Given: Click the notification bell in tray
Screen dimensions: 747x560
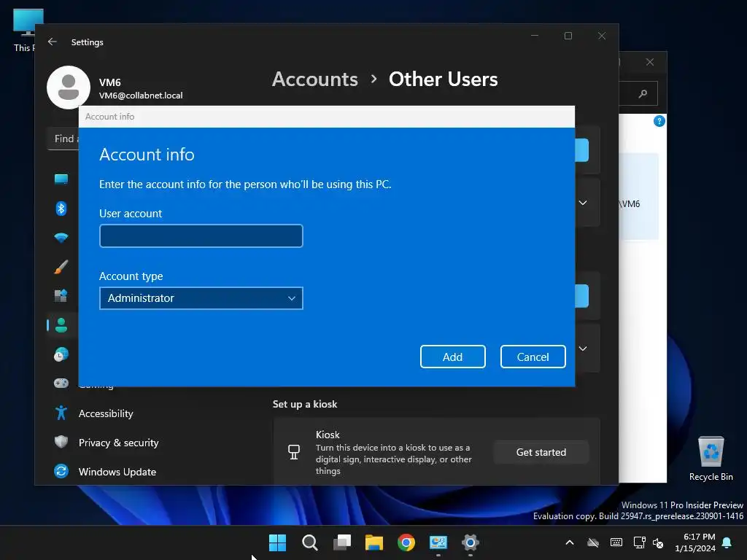Looking at the screenshot, I should coord(727,542).
